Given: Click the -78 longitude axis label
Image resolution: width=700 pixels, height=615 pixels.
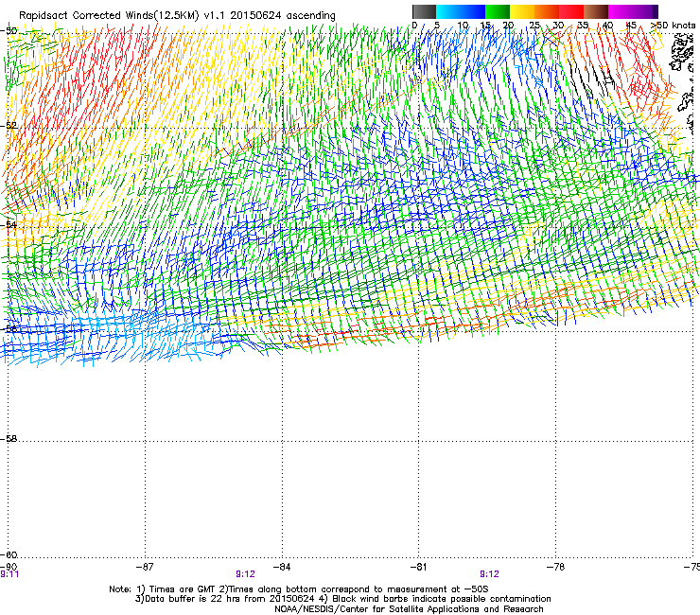Looking at the screenshot, I should tap(555, 567).
